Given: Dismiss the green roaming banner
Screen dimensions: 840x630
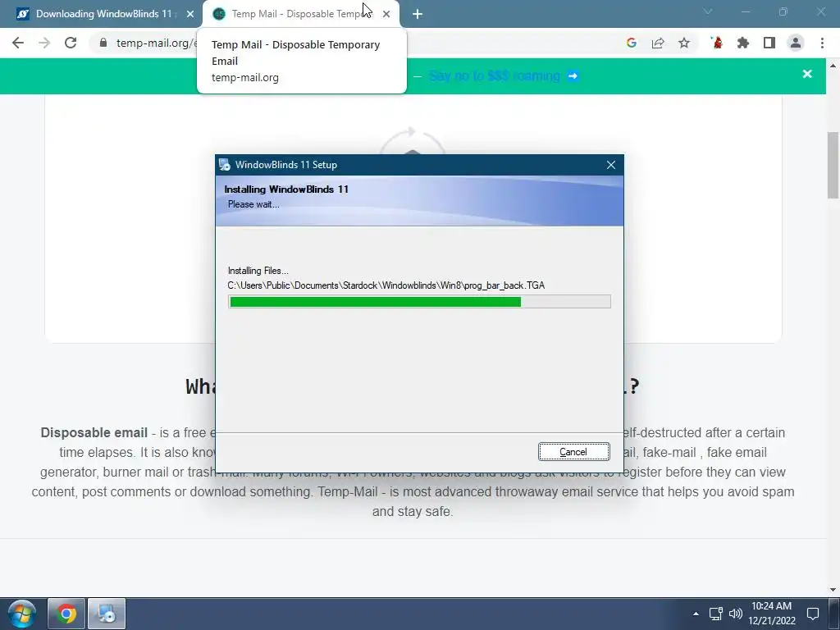Looking at the screenshot, I should point(807,74).
